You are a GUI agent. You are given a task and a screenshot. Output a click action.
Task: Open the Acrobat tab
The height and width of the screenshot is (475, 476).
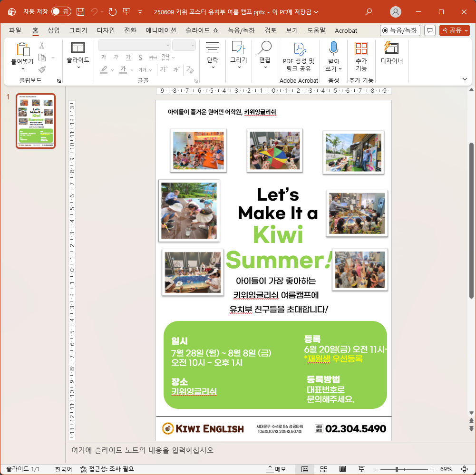click(346, 30)
